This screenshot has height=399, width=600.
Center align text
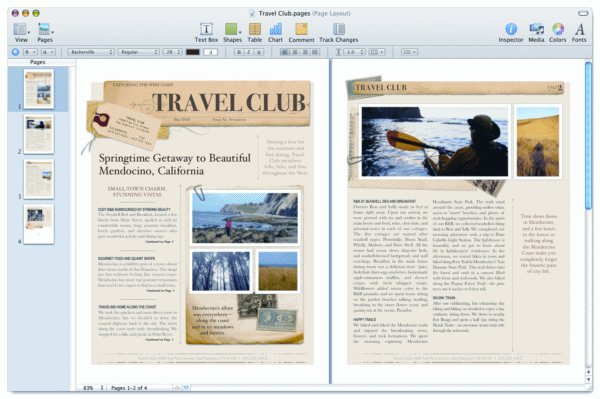[x=295, y=52]
